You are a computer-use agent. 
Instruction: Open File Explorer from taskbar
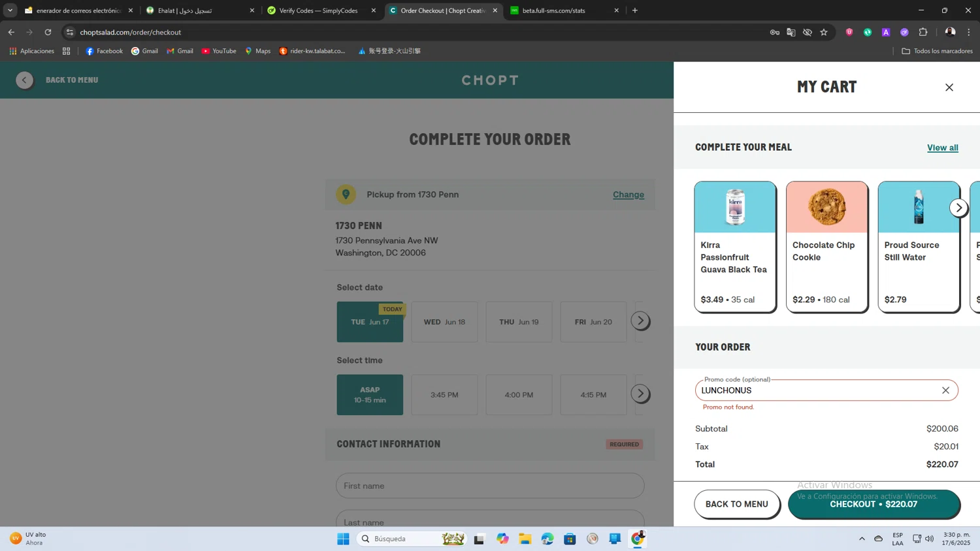(525, 539)
